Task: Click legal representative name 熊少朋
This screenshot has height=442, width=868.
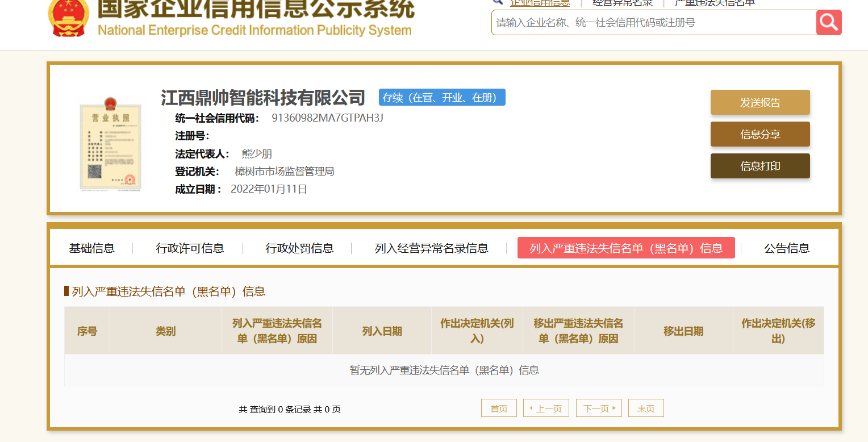Action: pos(257,153)
